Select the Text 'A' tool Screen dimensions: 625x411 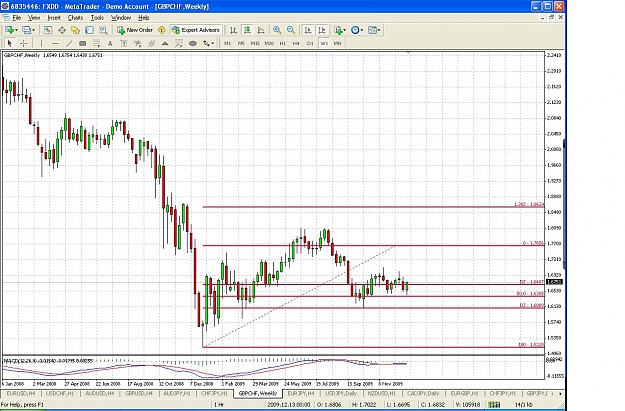[x=110, y=43]
